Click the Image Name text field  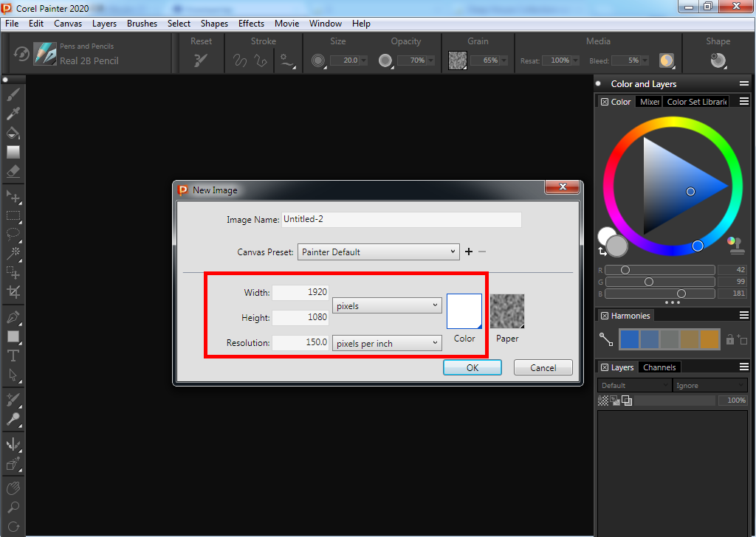coord(402,220)
